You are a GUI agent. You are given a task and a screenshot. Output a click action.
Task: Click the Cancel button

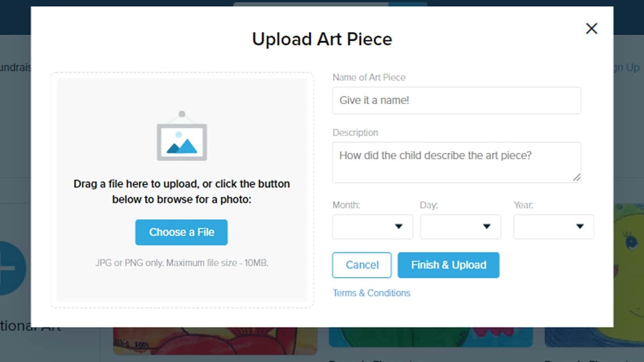(362, 265)
